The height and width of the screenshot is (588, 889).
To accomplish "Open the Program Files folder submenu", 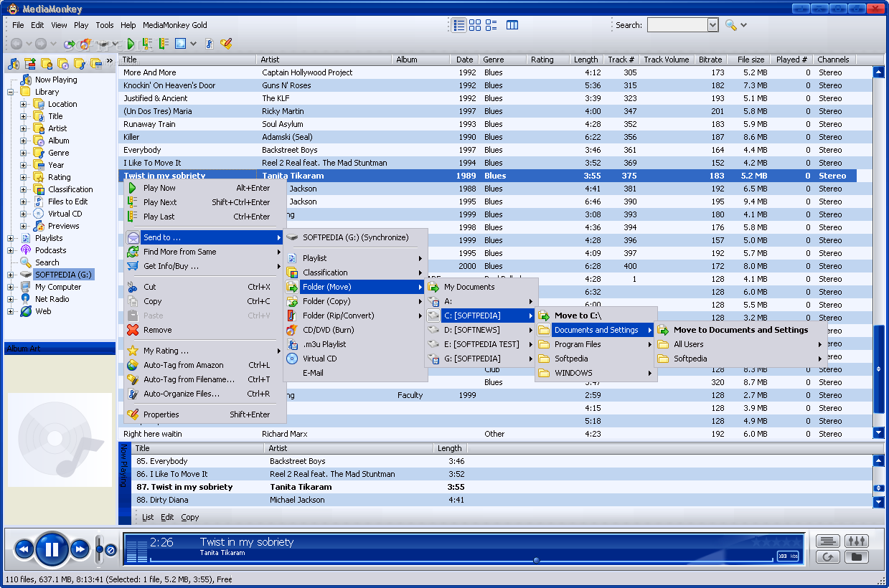I will 596,344.
